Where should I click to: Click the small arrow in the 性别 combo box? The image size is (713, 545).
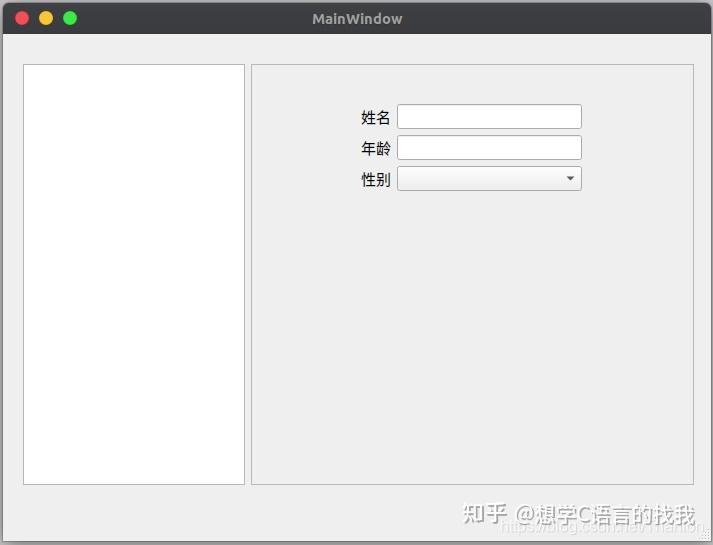click(x=570, y=179)
